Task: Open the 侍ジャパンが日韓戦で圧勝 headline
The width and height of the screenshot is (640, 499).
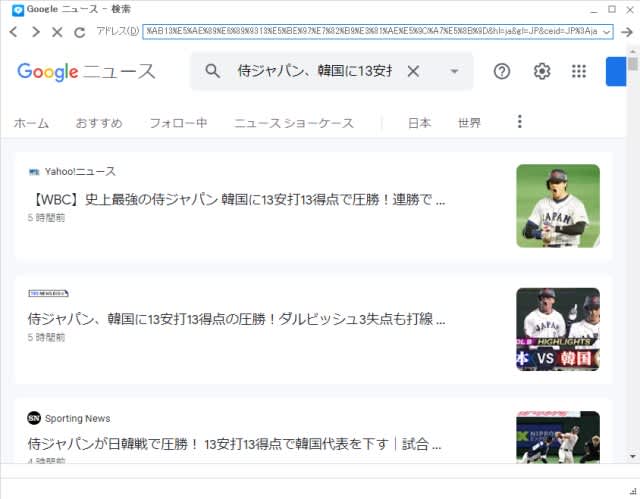Action: (x=235, y=444)
